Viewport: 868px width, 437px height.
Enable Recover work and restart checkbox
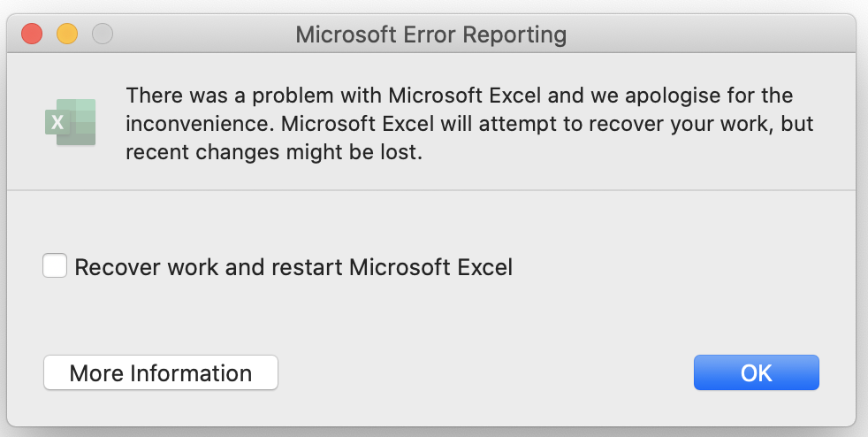[55, 265]
